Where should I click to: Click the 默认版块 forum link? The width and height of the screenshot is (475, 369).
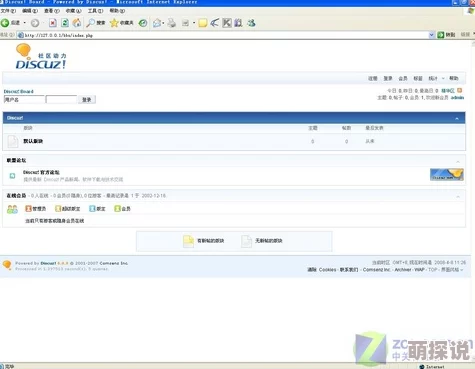tap(33, 141)
